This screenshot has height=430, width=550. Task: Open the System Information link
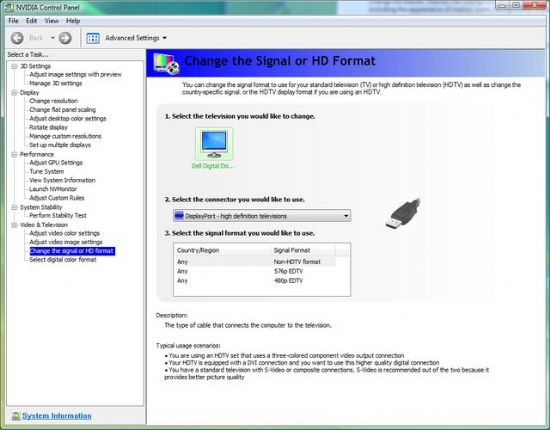pos(57,416)
